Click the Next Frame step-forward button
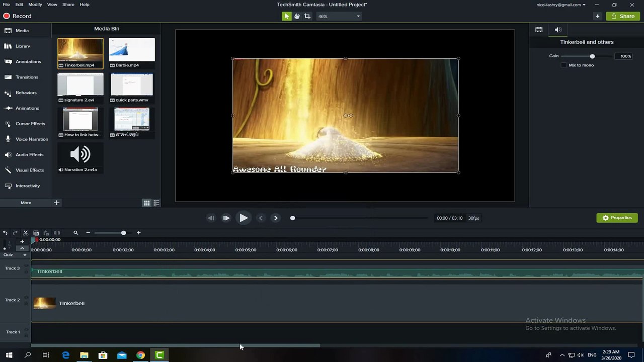The image size is (644, 362). pyautogui.click(x=226, y=218)
